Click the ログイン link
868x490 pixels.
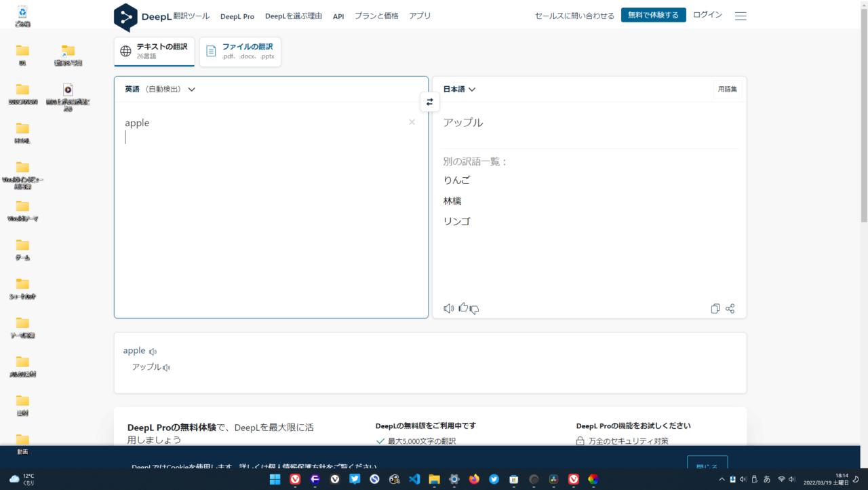(707, 15)
